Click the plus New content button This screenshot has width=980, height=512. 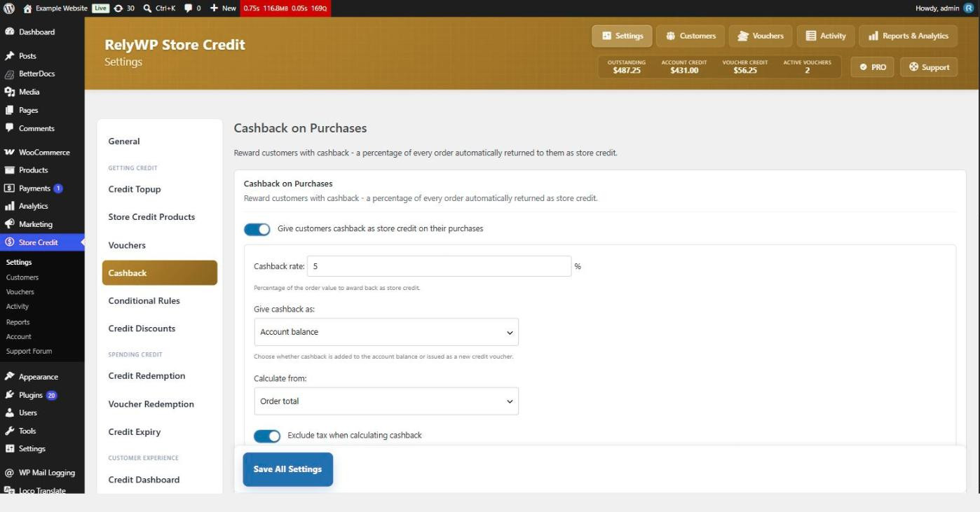223,8
